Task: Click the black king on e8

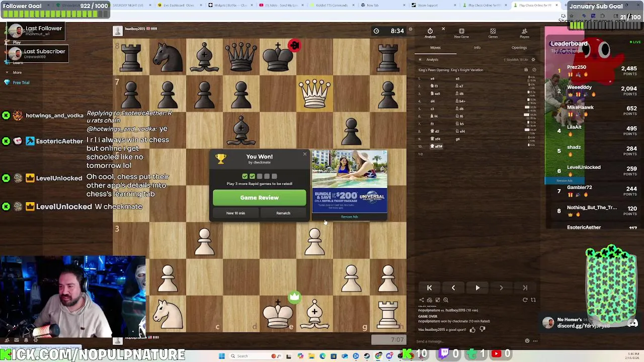Action: [x=278, y=57]
